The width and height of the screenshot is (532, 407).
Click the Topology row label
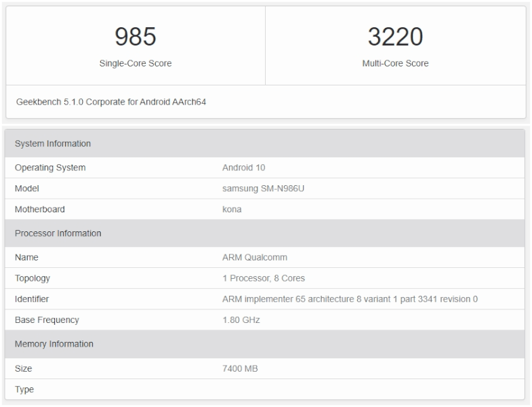pos(33,278)
